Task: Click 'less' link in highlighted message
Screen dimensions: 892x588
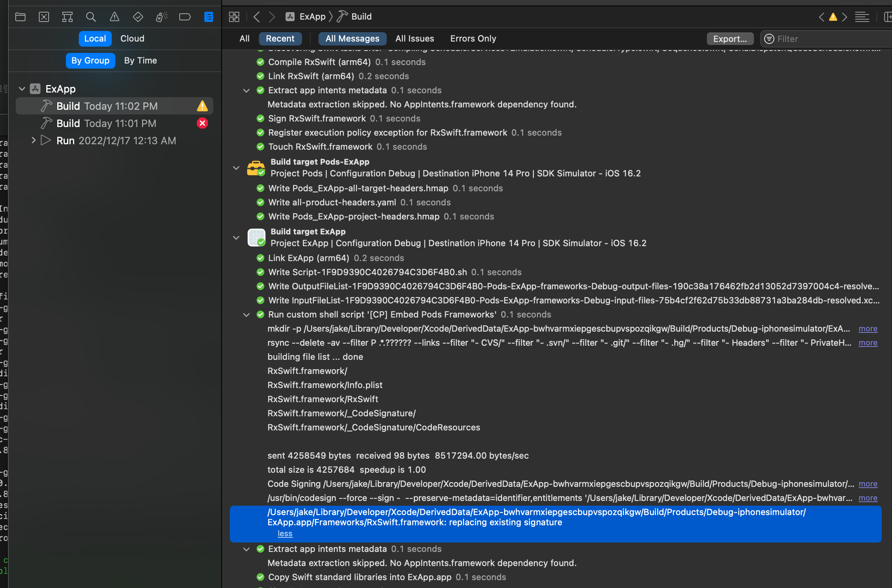Action: (285, 534)
